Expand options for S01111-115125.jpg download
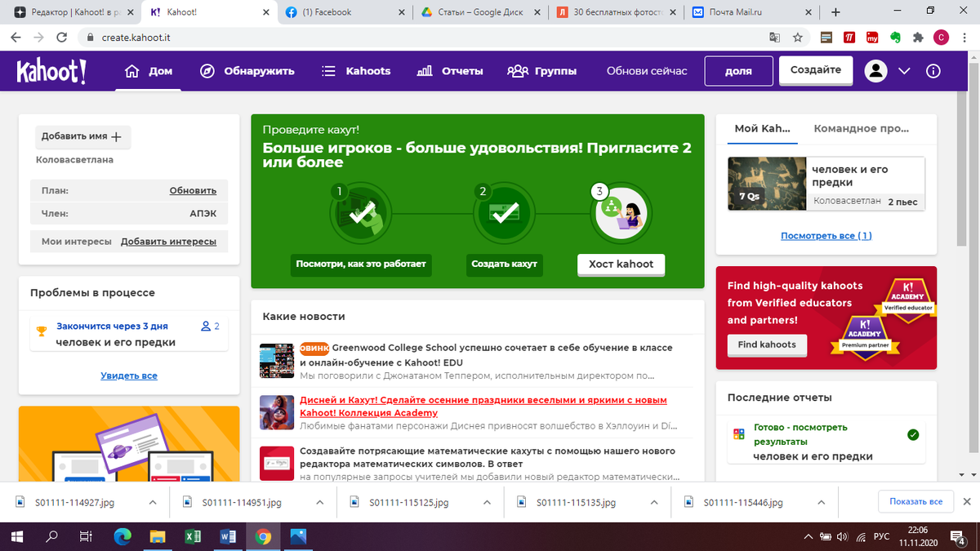Viewport: 980px width, 551px height. pos(487,502)
